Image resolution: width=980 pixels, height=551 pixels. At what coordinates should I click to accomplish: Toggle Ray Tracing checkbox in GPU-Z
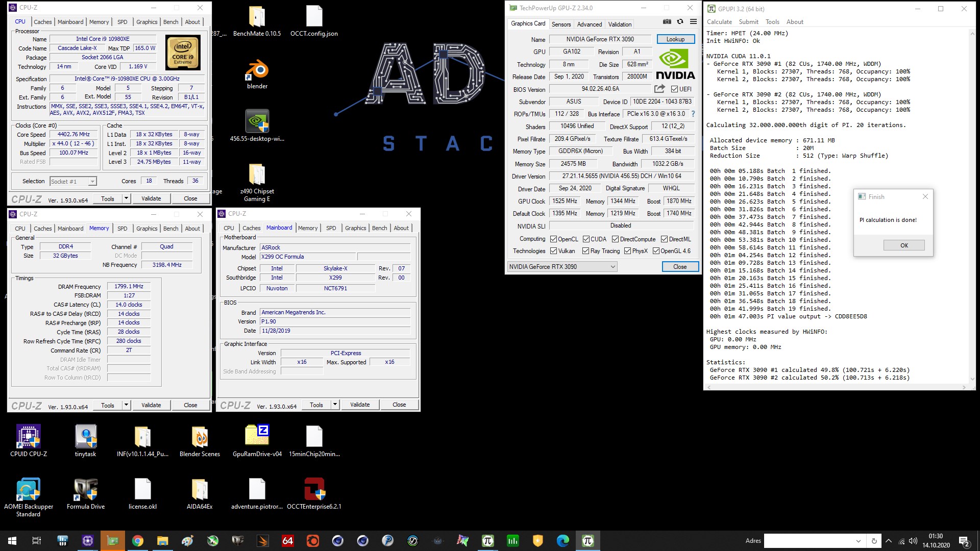[x=586, y=251]
